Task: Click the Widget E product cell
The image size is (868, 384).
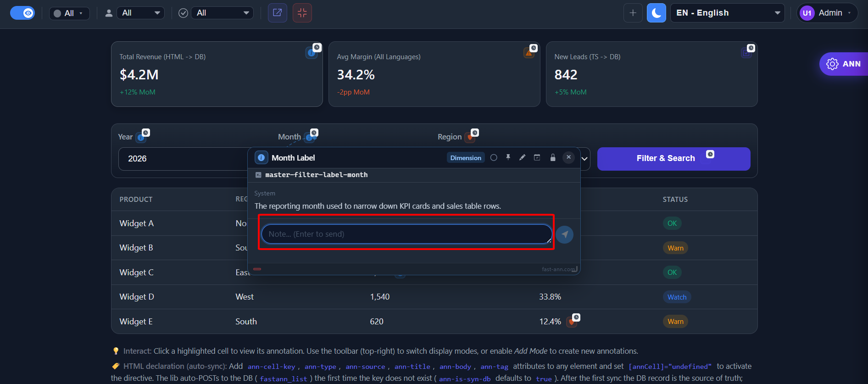Action: point(136,322)
